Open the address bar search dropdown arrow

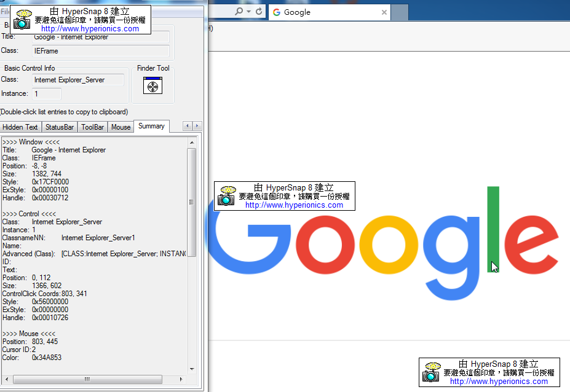[248, 11]
